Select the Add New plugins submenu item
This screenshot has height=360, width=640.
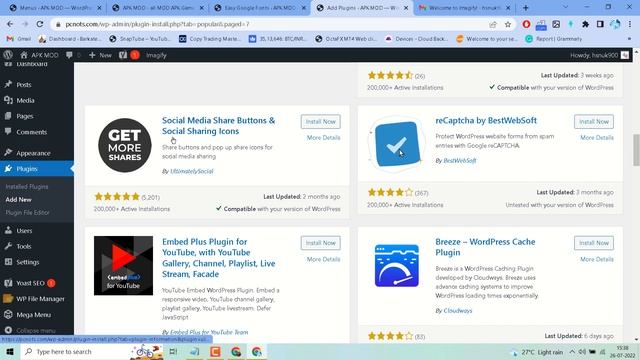click(x=18, y=200)
